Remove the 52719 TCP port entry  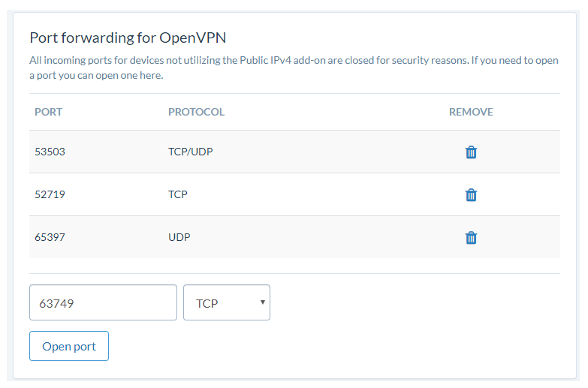pyautogui.click(x=471, y=195)
